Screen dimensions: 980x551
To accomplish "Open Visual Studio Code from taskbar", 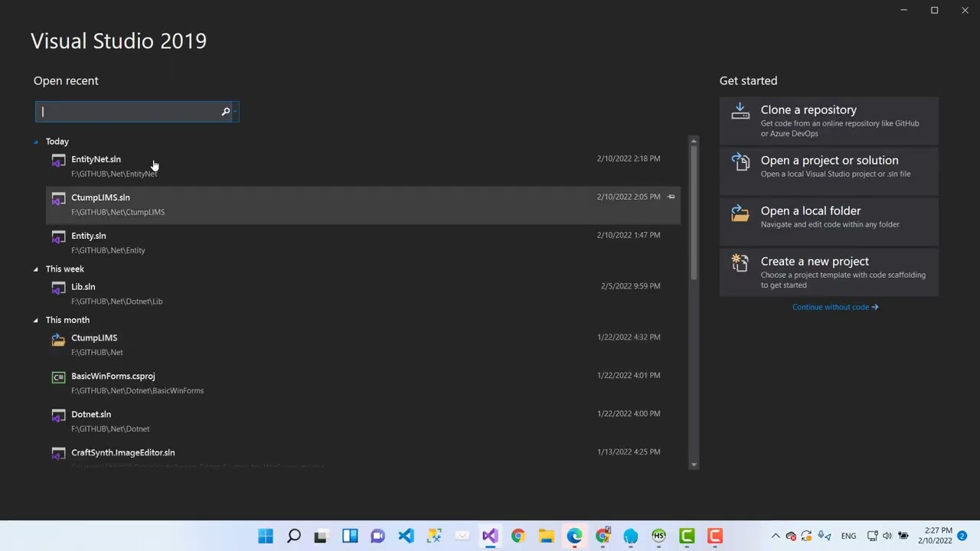I will point(406,536).
